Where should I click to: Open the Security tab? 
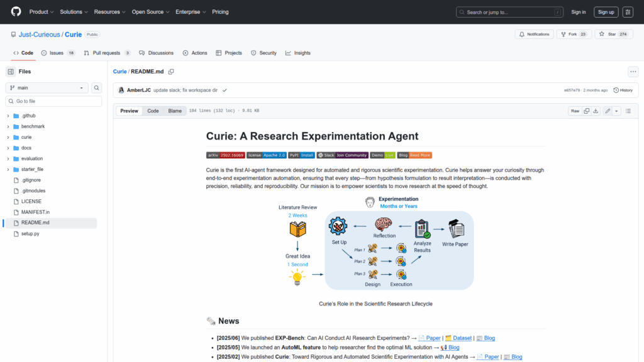[264, 53]
